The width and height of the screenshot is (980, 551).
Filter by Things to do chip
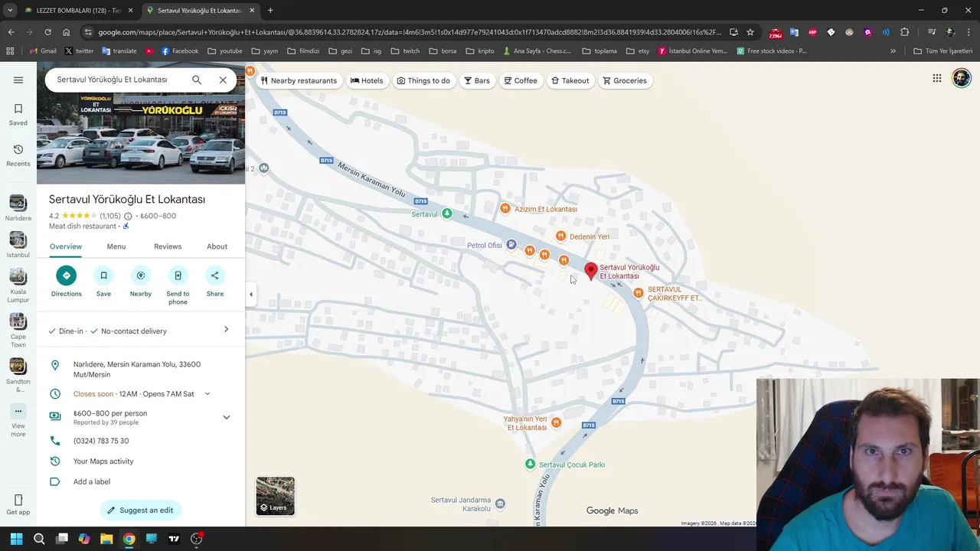[x=423, y=80]
